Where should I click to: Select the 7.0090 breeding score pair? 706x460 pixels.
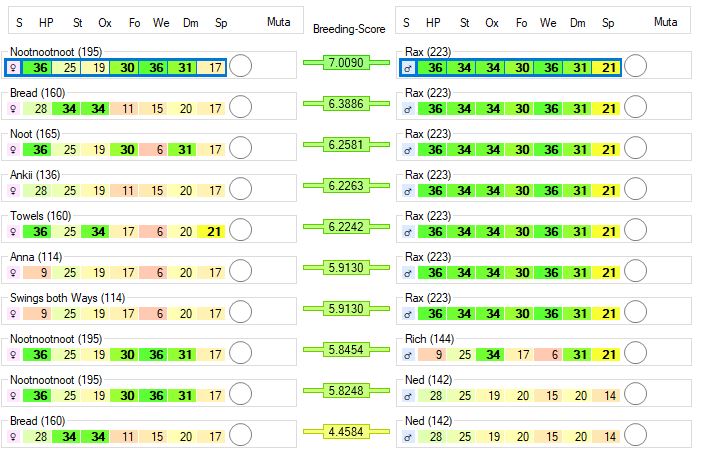coord(346,63)
